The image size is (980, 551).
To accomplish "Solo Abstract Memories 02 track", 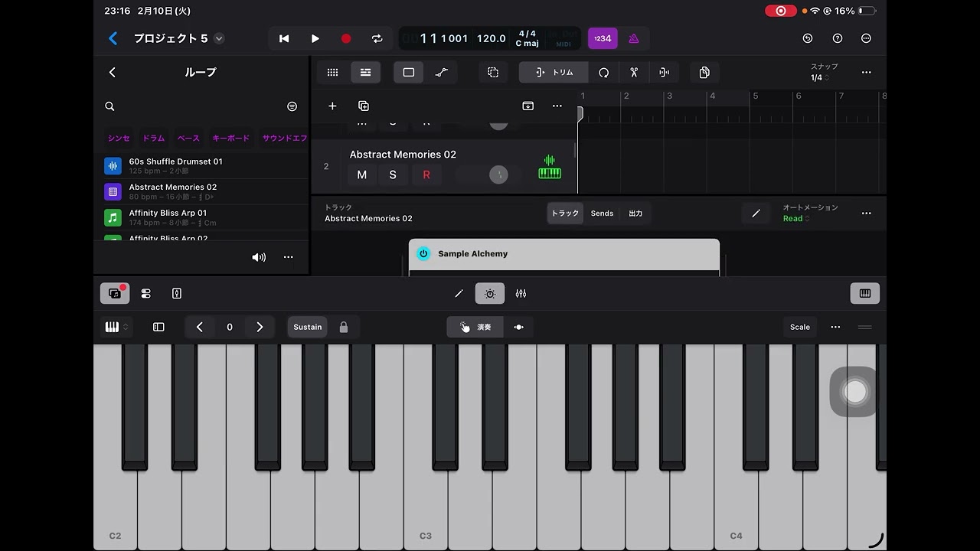I will [x=393, y=174].
